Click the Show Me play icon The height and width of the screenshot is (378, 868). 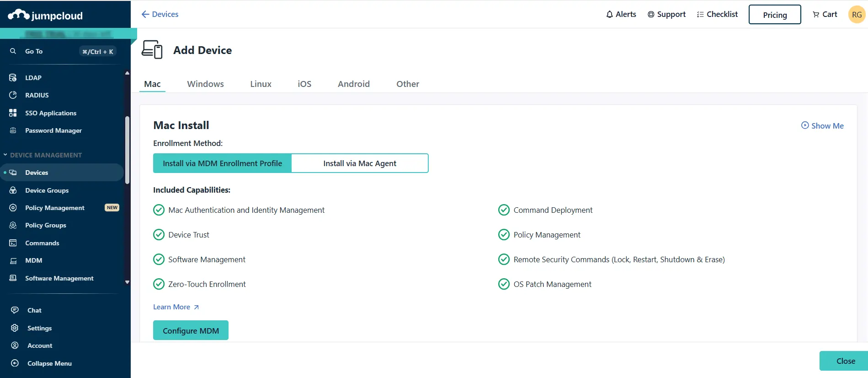[805, 125]
